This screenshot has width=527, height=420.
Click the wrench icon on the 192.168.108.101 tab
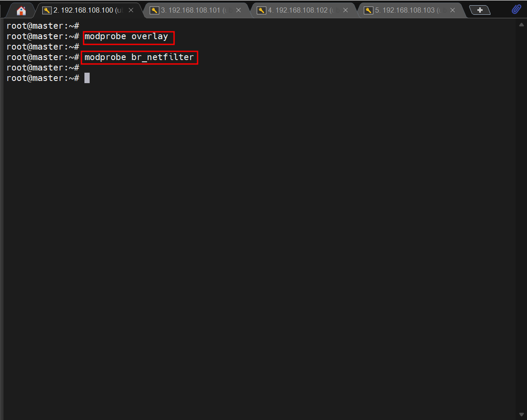click(154, 10)
